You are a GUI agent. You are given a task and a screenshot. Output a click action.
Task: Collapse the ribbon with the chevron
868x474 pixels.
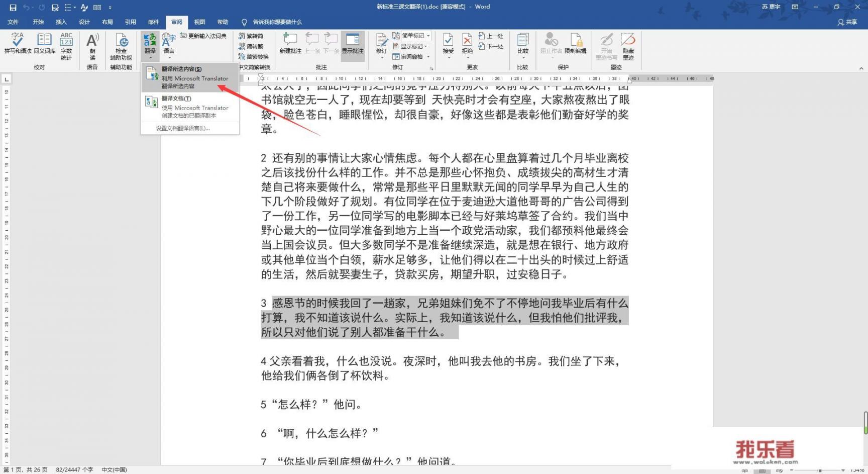coord(861,68)
